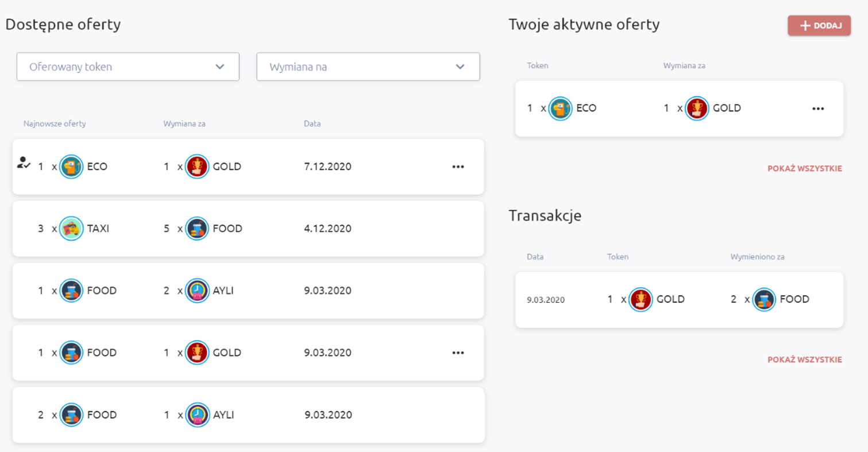Click the GOLD token icon in the 7.12.2020 offer
This screenshot has width=868, height=452.
[198, 167]
